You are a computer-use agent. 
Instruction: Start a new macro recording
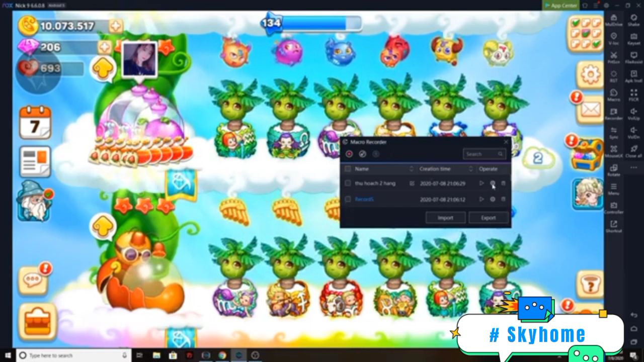(349, 154)
